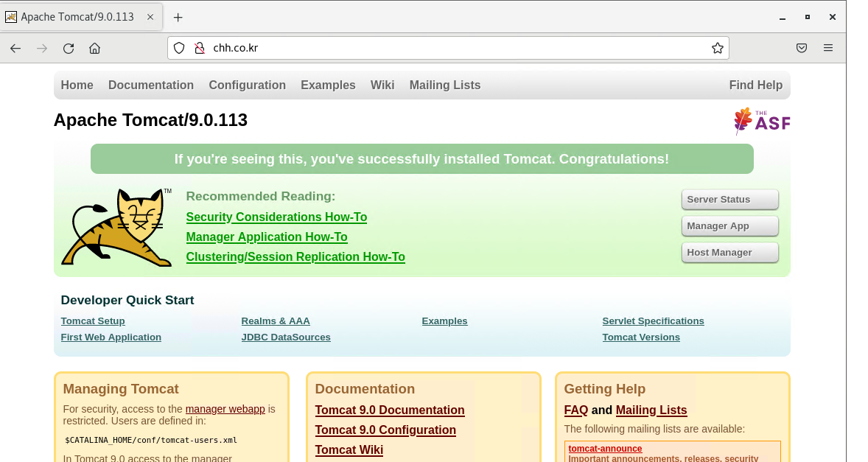This screenshot has height=462, width=868.
Task: Open a new tab with plus button
Action: [x=178, y=17]
